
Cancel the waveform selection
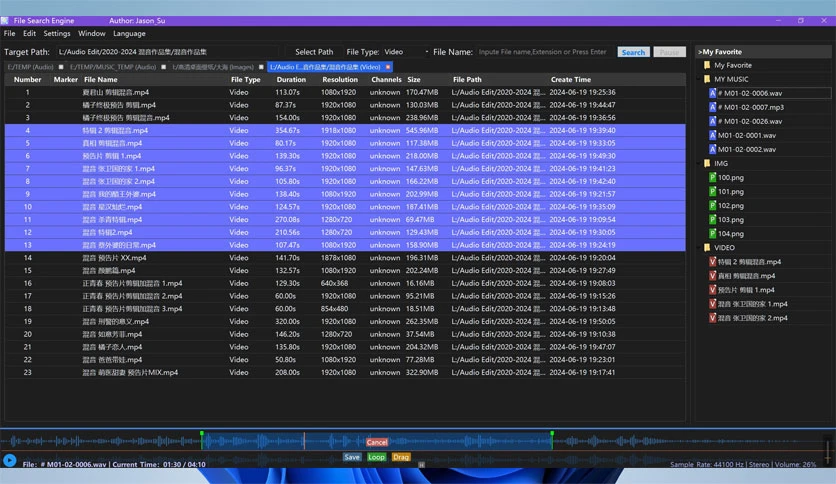pos(377,442)
